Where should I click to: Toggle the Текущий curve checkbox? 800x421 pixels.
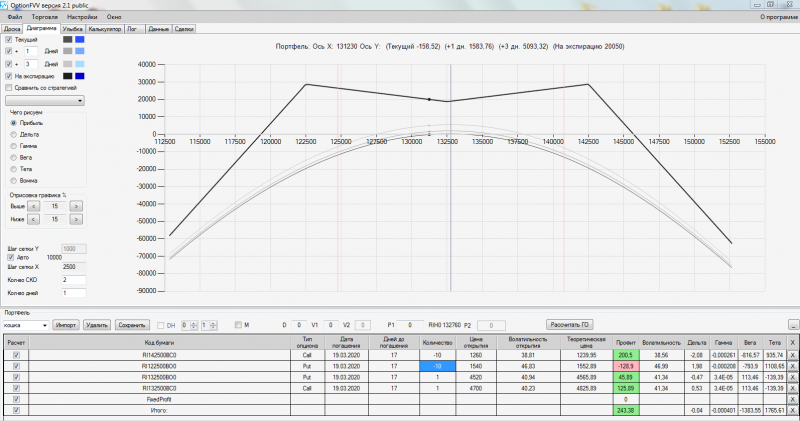tap(9, 39)
